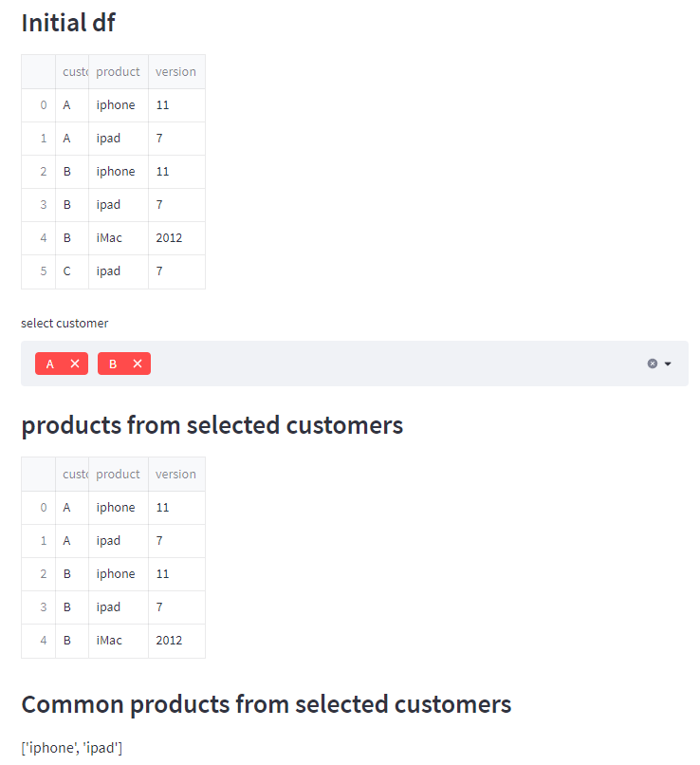This screenshot has height=765, width=700.
Task: Click the Initial df heading
Action: point(68,23)
